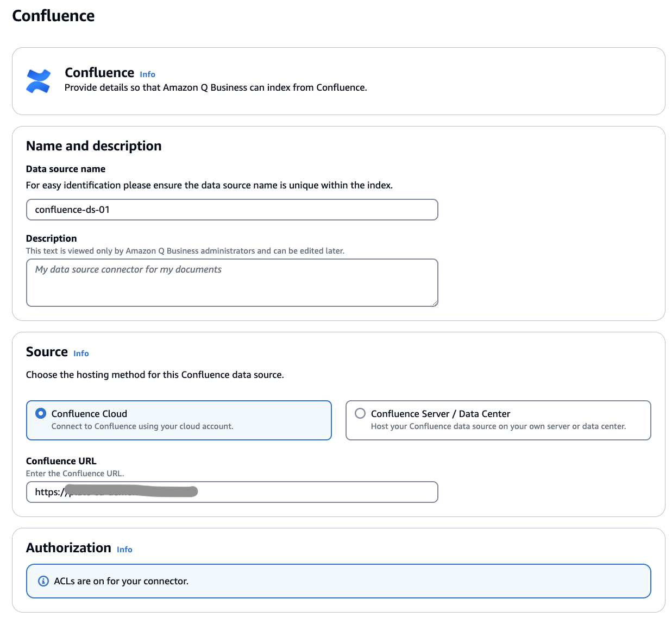The image size is (672, 618).
Task: Click the 'ACLs are on for your connector' message
Action: [121, 581]
